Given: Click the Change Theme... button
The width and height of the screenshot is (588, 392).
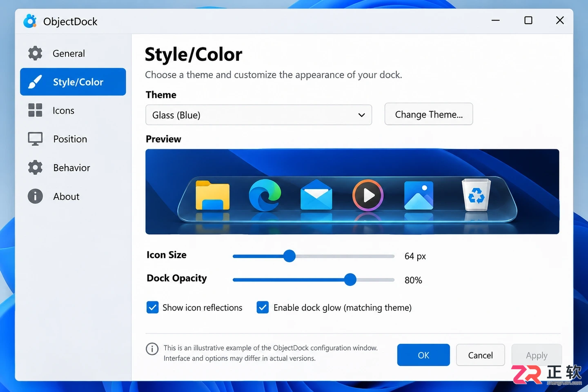Looking at the screenshot, I should (x=429, y=114).
